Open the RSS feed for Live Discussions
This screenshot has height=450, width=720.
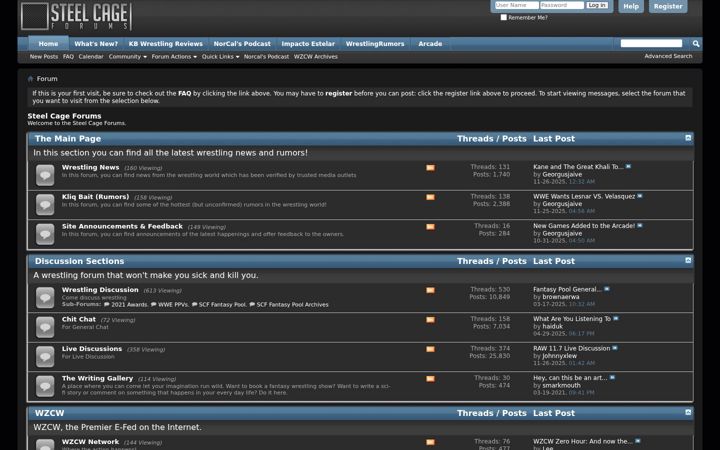(430, 349)
